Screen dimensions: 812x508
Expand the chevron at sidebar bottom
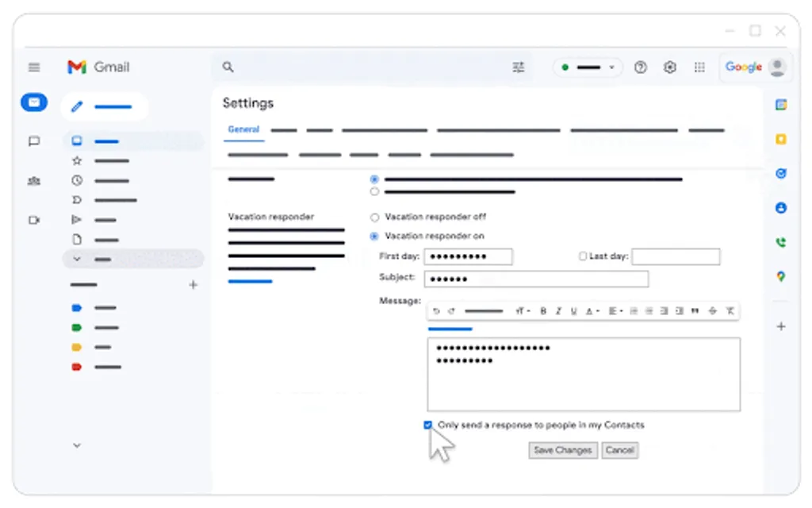click(77, 445)
